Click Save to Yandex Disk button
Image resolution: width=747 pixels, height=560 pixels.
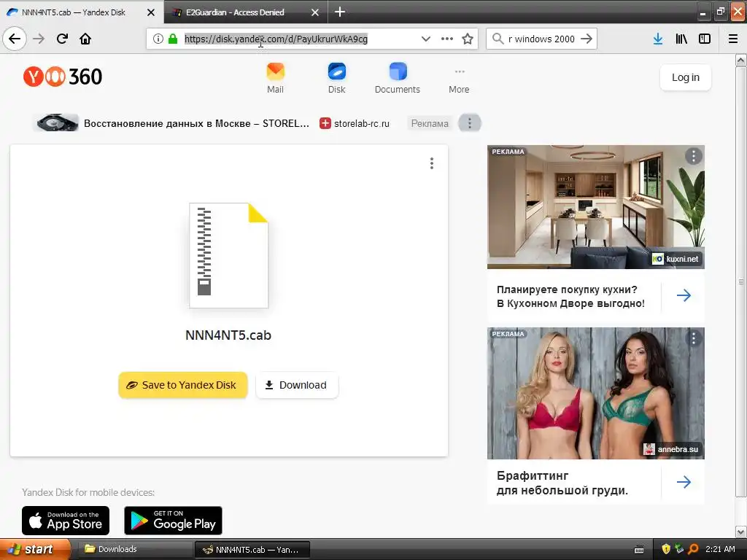(183, 385)
